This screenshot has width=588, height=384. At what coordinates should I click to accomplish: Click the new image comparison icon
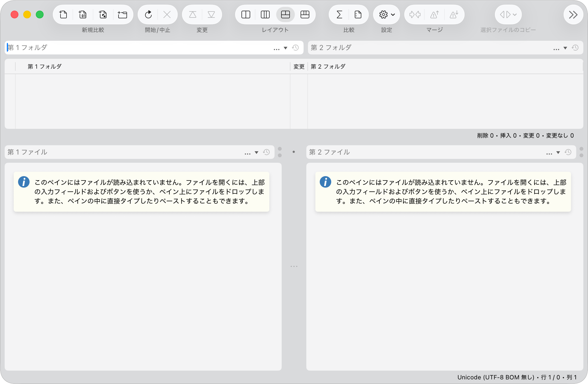[103, 14]
